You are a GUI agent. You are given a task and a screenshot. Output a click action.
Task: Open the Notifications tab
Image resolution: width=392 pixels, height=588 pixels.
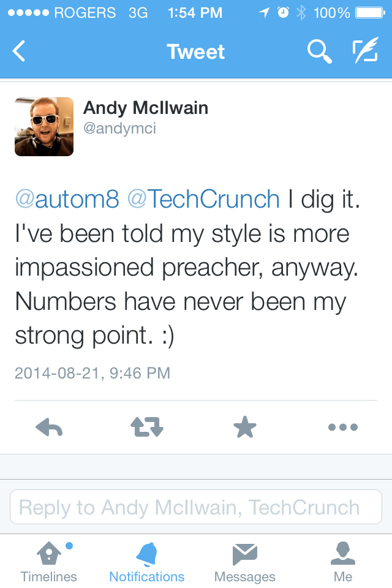coord(147,562)
